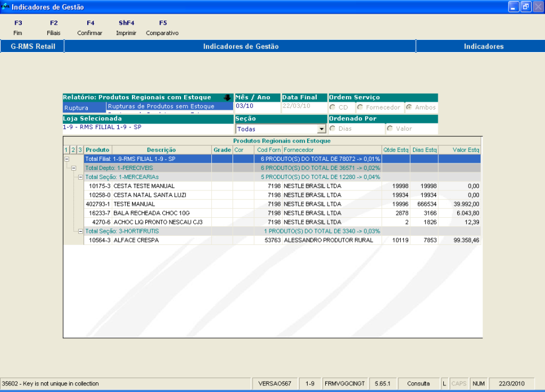Image resolution: width=545 pixels, height=392 pixels.
Task: Choose Rupturas de Produtos sem Estoque
Action: tap(170, 106)
